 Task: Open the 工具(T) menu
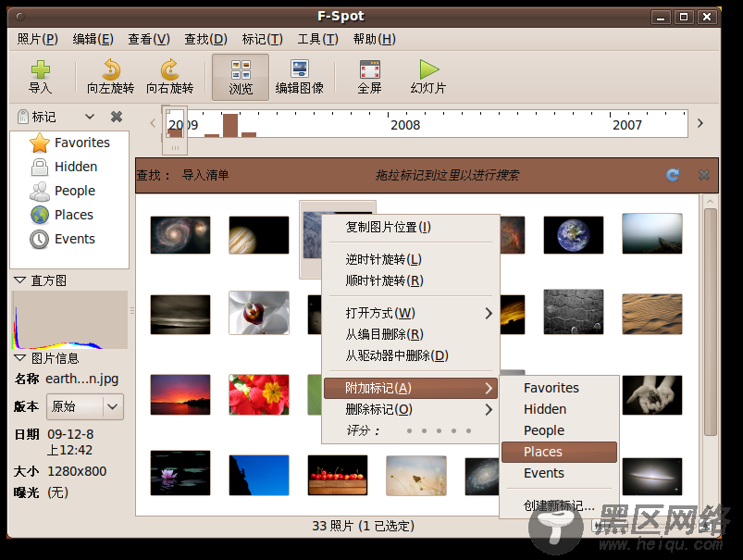click(317, 39)
